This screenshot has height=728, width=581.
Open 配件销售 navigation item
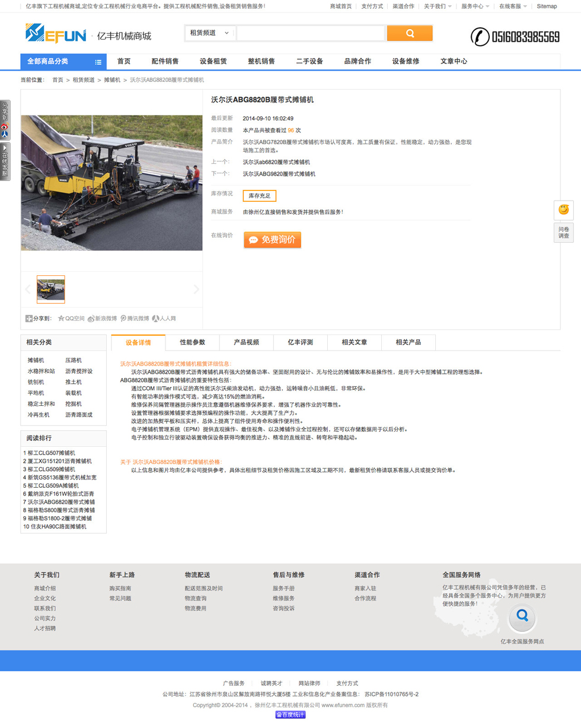pyautogui.click(x=165, y=61)
